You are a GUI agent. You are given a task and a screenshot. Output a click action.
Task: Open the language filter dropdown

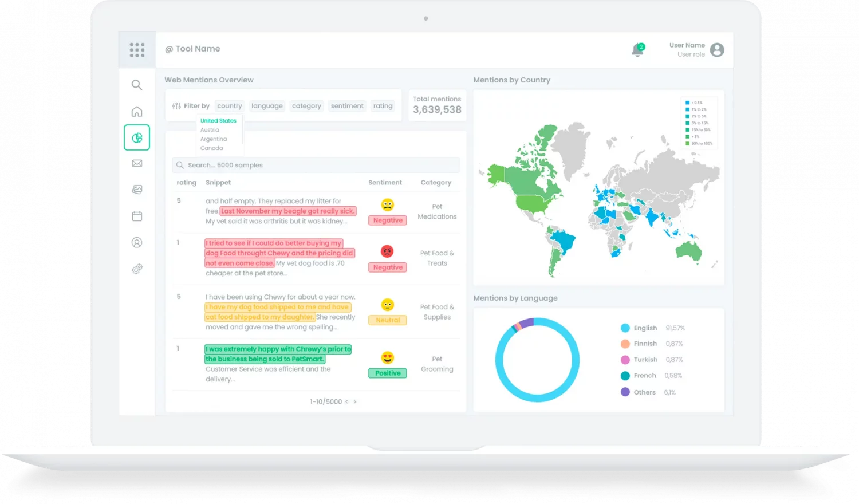[x=267, y=106]
